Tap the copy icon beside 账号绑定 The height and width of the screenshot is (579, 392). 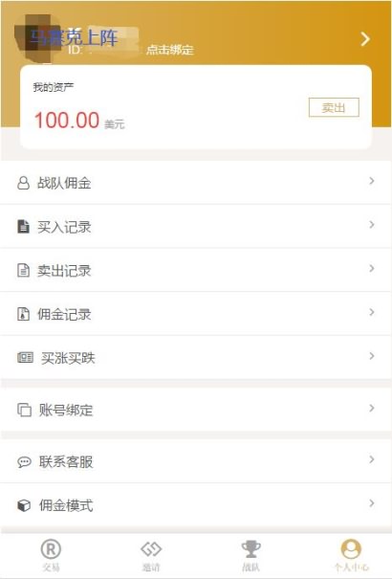pyautogui.click(x=24, y=410)
